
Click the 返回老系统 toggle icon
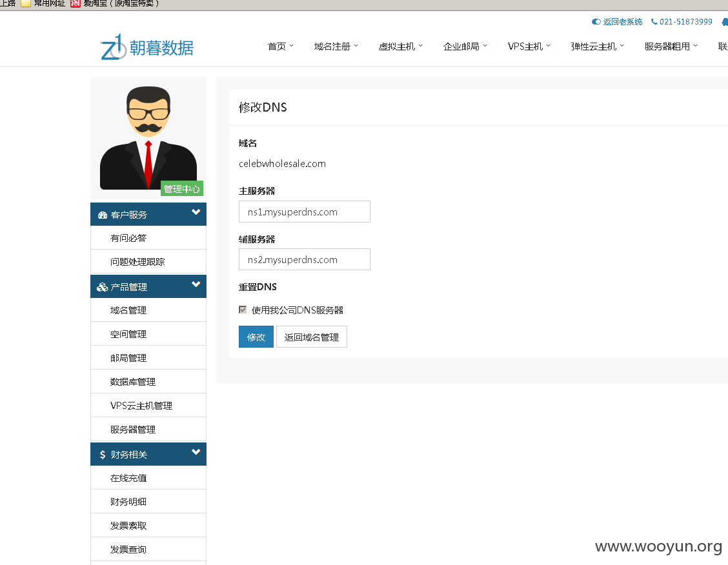(596, 22)
